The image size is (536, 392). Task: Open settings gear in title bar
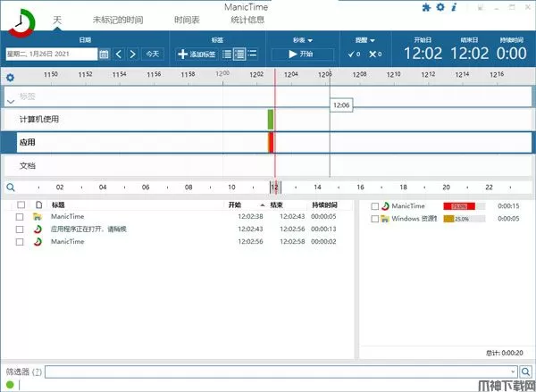(x=440, y=7)
